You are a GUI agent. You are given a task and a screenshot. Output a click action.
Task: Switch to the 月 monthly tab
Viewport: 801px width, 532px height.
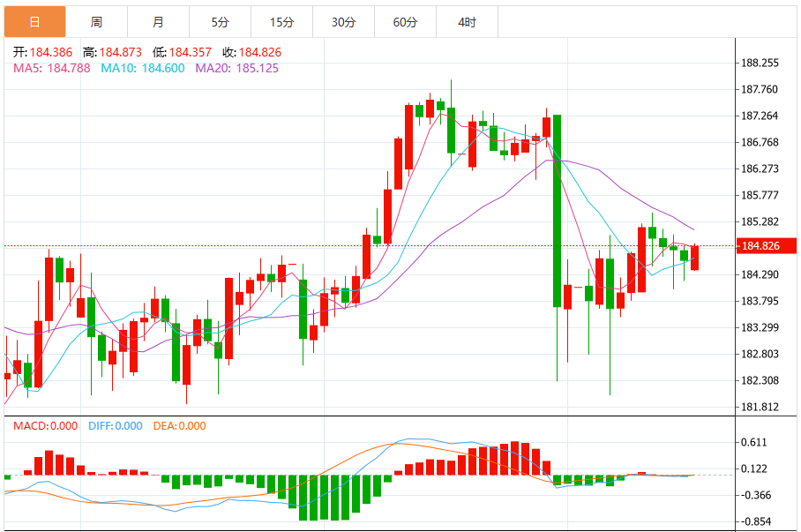(x=159, y=22)
